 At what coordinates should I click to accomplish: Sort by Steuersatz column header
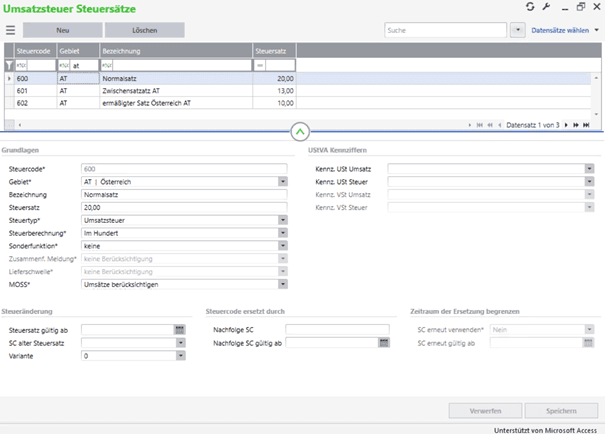point(274,51)
